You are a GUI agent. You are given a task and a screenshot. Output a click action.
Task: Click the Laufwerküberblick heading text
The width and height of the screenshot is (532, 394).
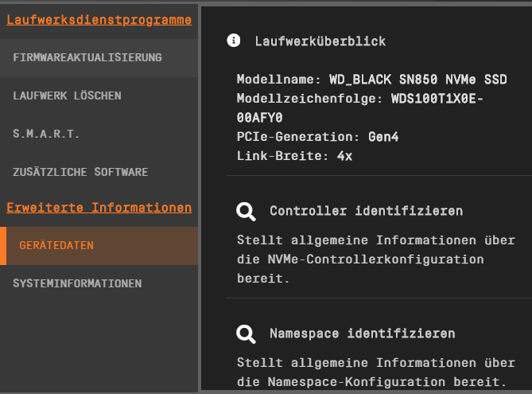pyautogui.click(x=320, y=41)
